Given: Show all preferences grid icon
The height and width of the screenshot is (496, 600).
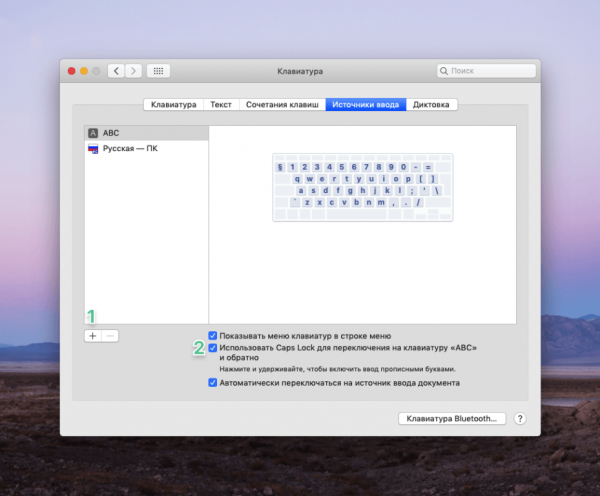Looking at the screenshot, I should 158,71.
